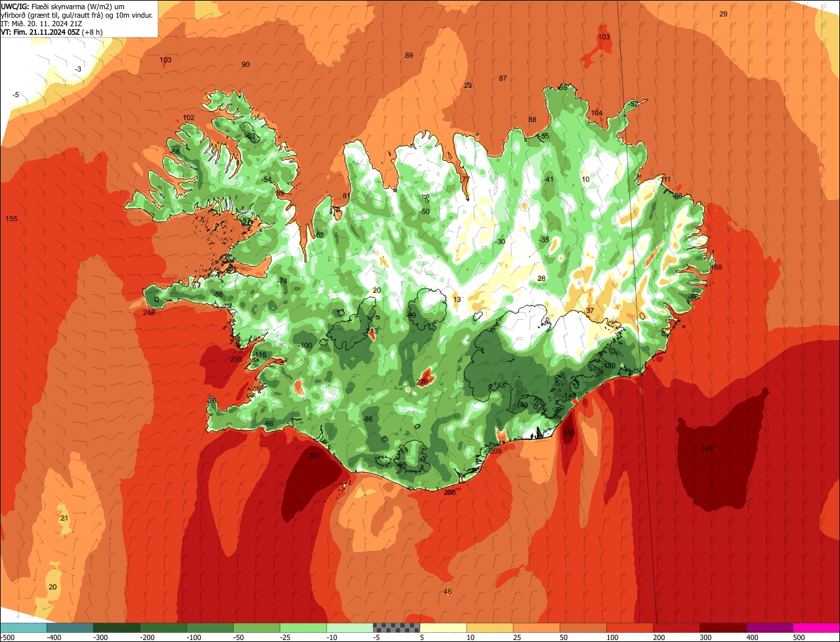Screen dimensions: 840x642
Task: Click the map value 209 on the south coast
Action: coord(495,451)
